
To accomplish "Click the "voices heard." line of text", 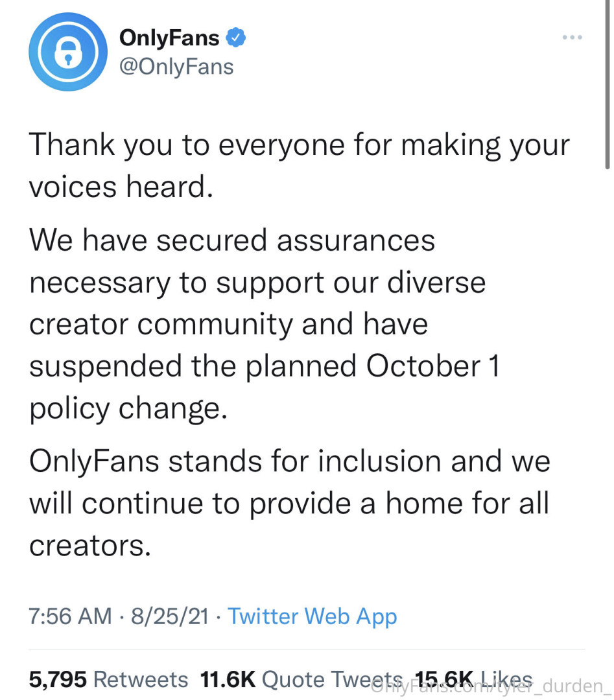I will pos(121,187).
